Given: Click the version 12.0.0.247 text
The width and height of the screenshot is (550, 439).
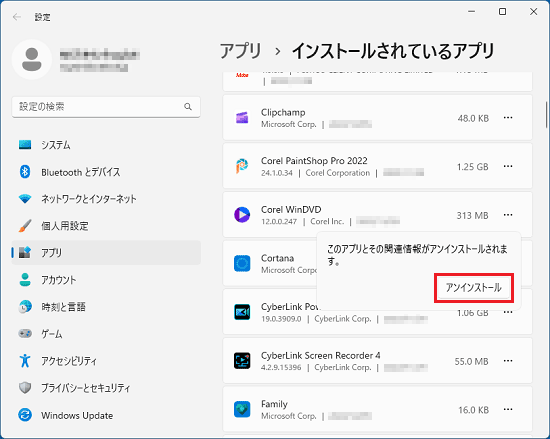Looking at the screenshot, I should click(x=279, y=221).
